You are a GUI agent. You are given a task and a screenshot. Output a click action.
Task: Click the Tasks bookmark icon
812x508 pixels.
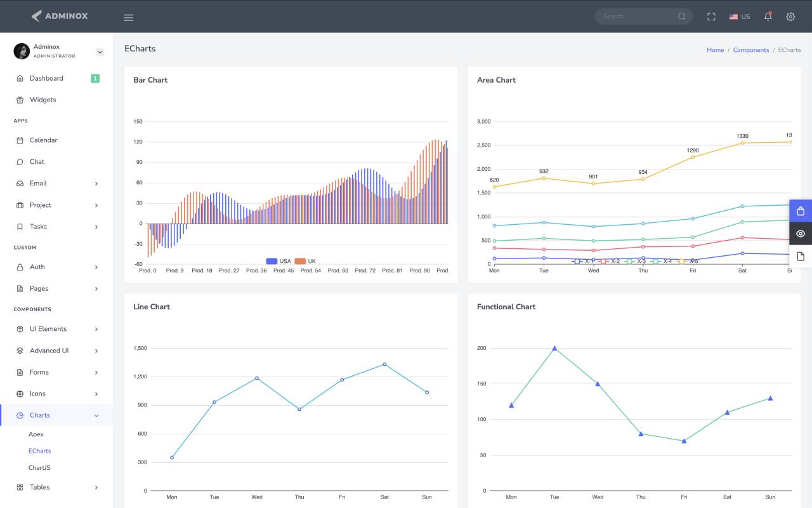[20, 227]
